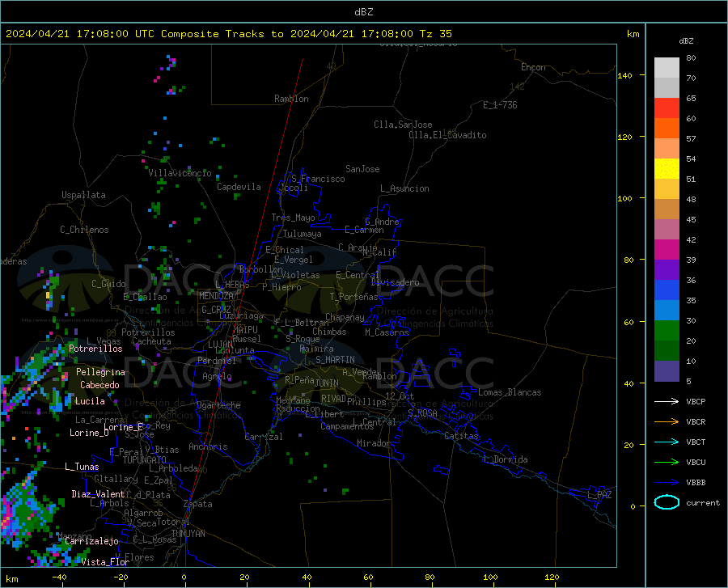728x588 pixels.
Task: Click the Potrerillos pink label
Action: tap(95, 349)
